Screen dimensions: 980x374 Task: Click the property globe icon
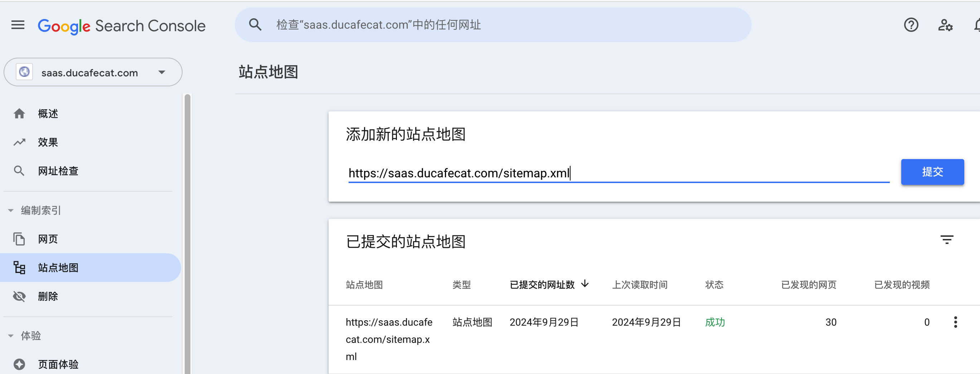24,72
